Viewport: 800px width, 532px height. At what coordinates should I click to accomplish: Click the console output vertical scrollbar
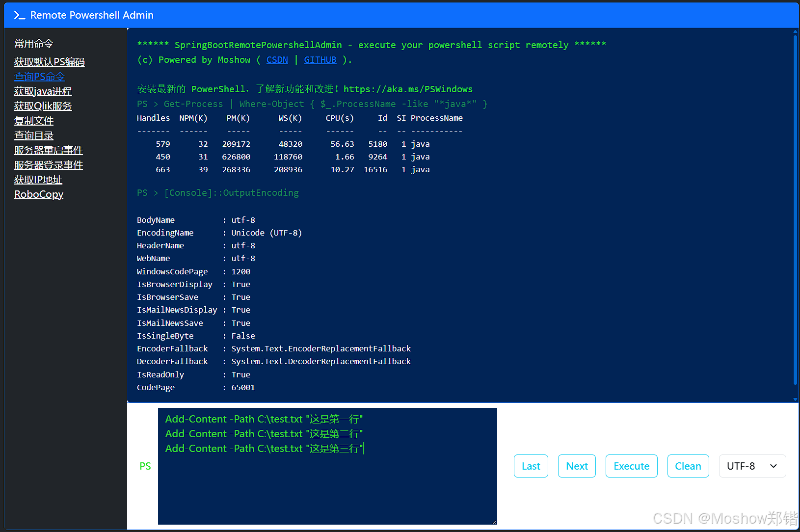tap(795, 211)
